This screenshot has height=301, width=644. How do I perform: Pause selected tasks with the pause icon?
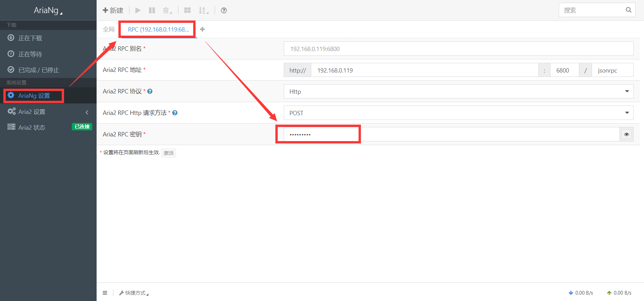coord(152,10)
